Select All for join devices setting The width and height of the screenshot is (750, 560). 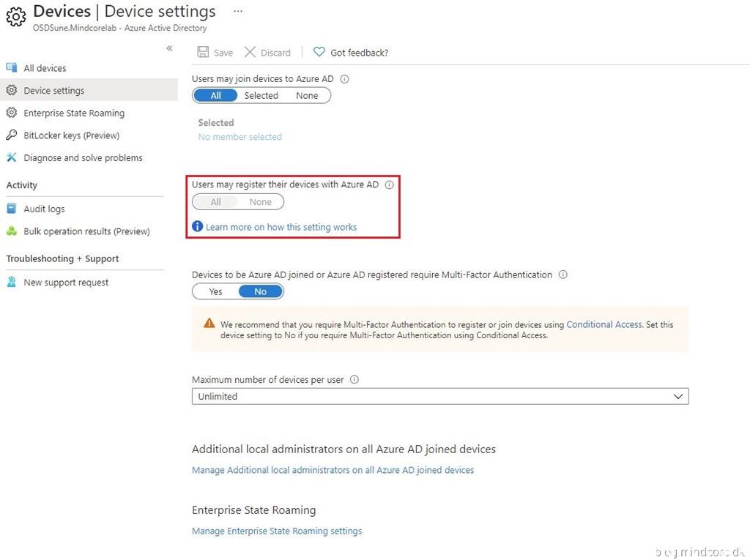[x=215, y=96]
